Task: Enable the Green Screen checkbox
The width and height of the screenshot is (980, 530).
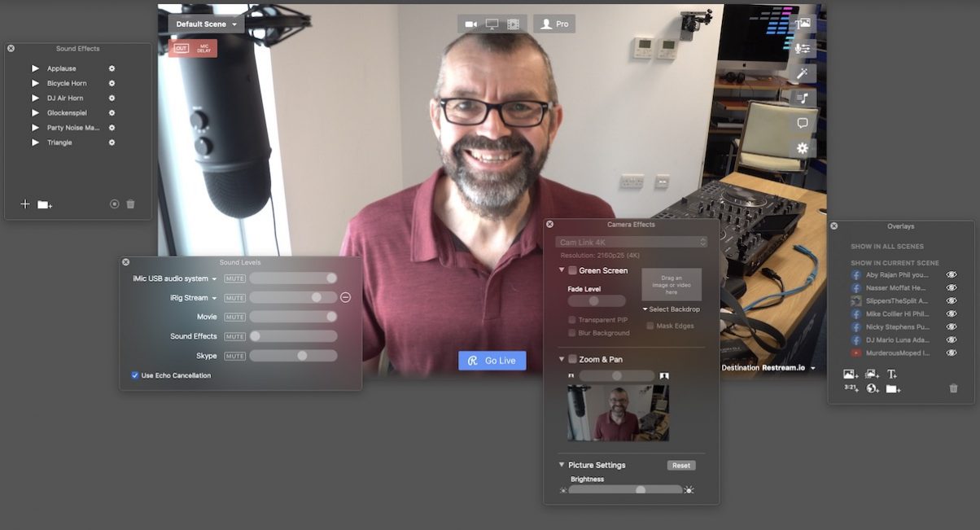Action: 573,270
